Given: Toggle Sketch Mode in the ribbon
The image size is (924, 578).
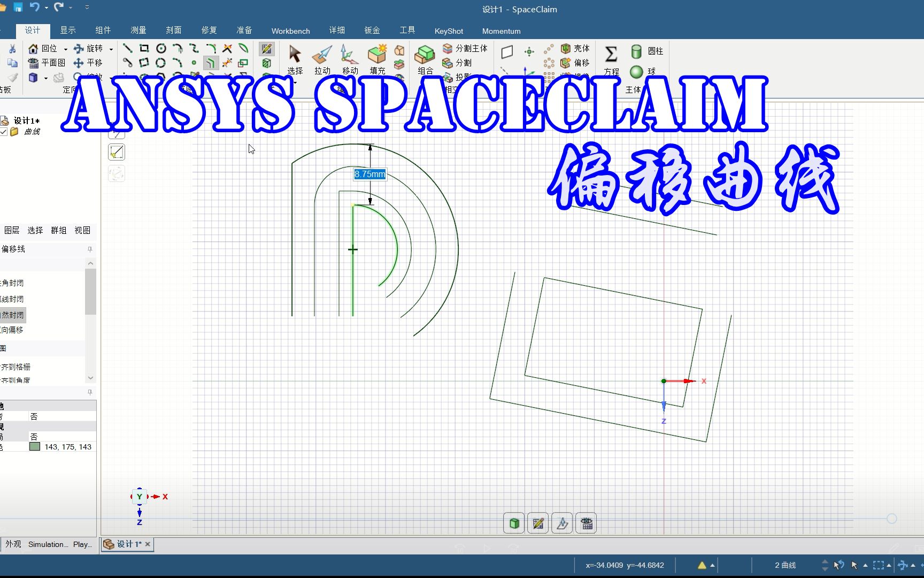Looking at the screenshot, I should click(x=266, y=49).
